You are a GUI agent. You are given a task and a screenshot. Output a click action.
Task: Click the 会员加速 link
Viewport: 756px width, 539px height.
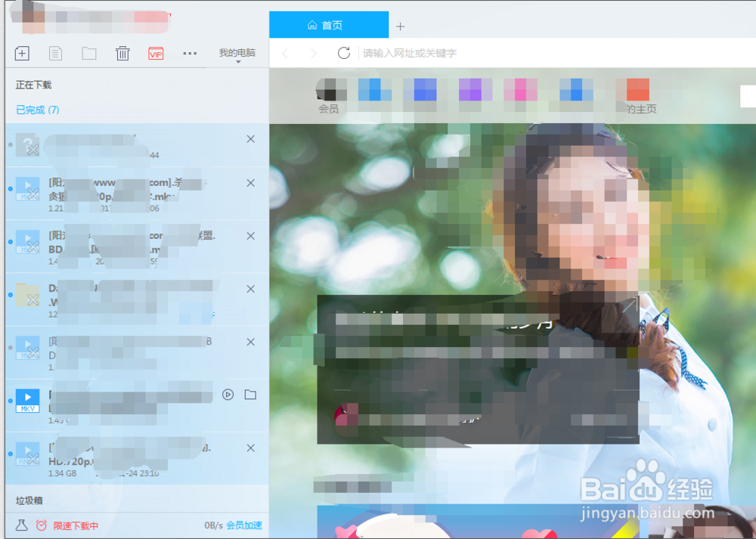[244, 525]
